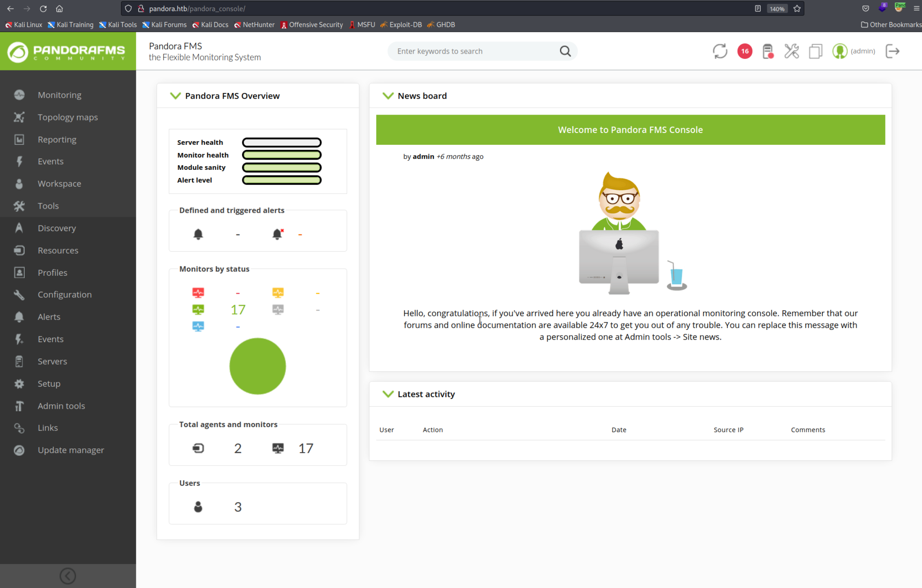Click the total agents count 2

point(238,448)
